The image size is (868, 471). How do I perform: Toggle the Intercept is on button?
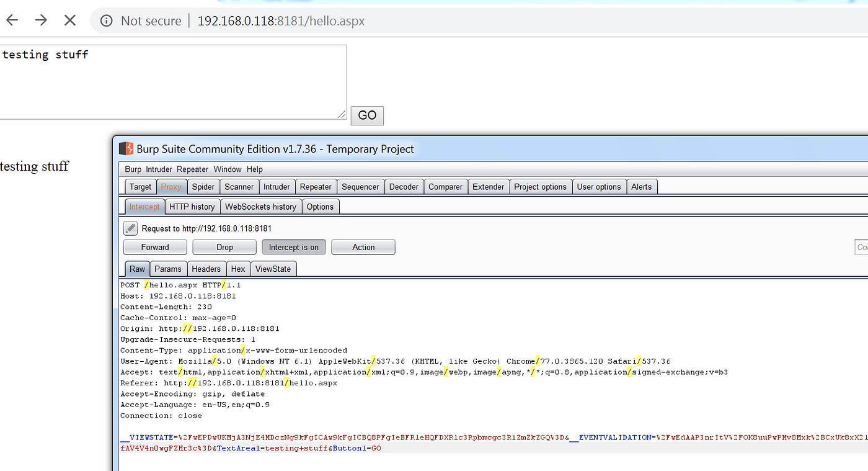[294, 247]
